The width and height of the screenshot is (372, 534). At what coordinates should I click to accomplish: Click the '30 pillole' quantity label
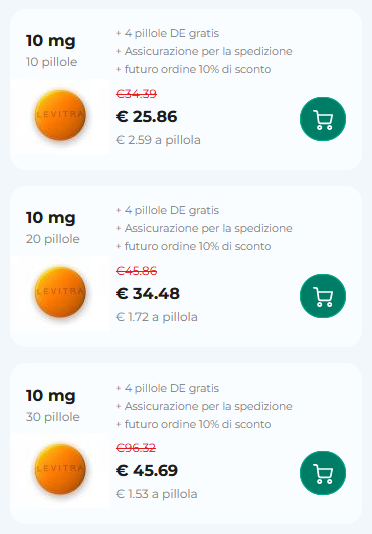pos(52,417)
